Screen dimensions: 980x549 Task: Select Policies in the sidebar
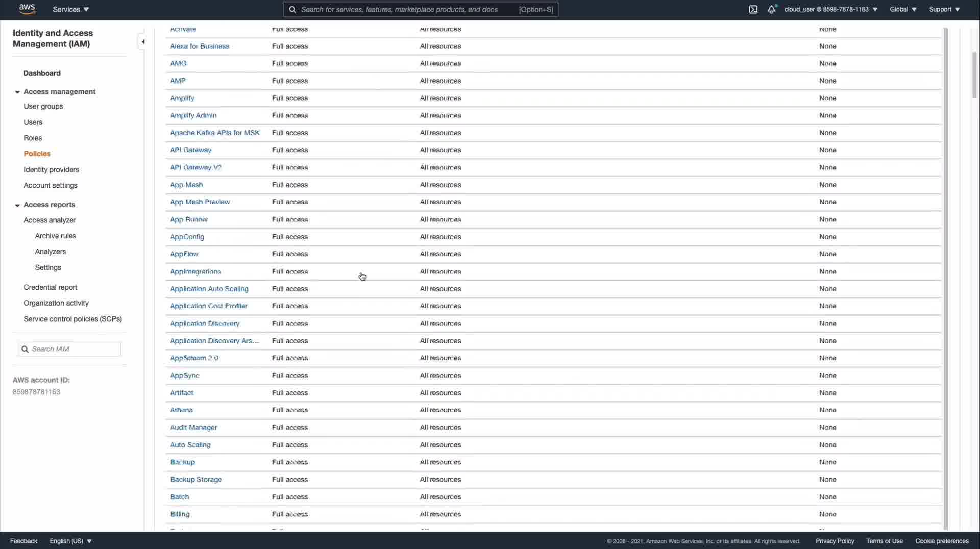pos(37,154)
